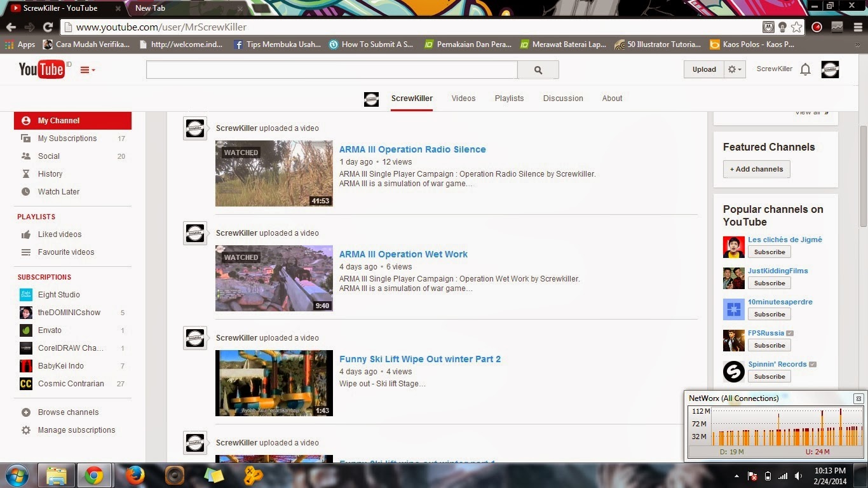Click channel icon next to ScrewKiller tab
Image resolution: width=868 pixels, height=488 pixels.
(x=371, y=98)
